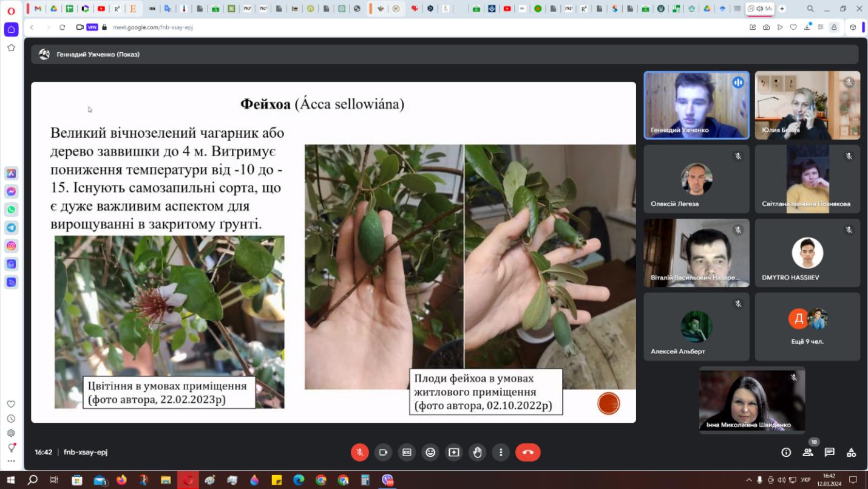Open the meeting details info icon
Viewport: 868px width, 489px height.
pyautogui.click(x=786, y=452)
